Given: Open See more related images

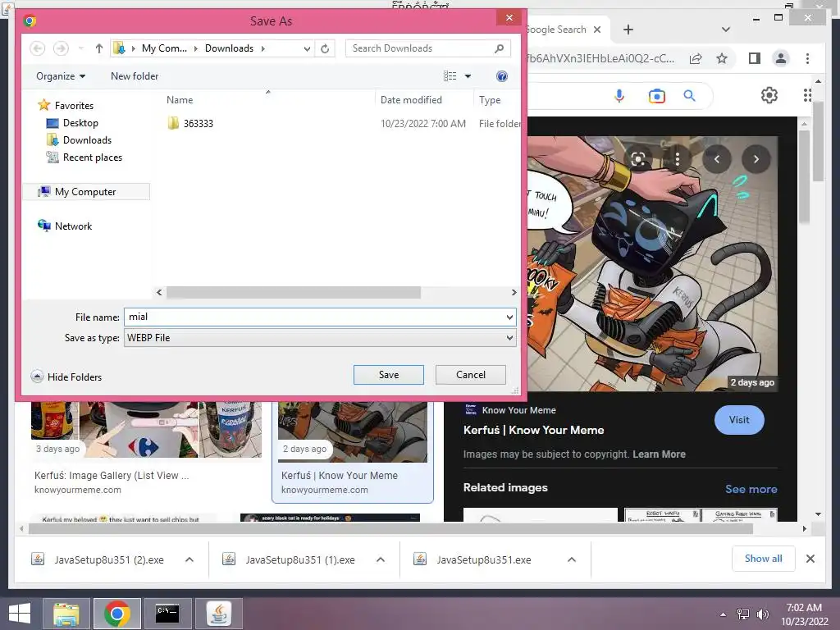Looking at the screenshot, I should 751,489.
